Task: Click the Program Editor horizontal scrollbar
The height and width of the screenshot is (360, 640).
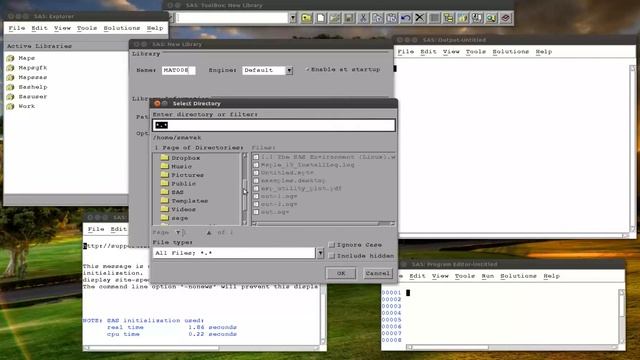Action: pos(512,347)
